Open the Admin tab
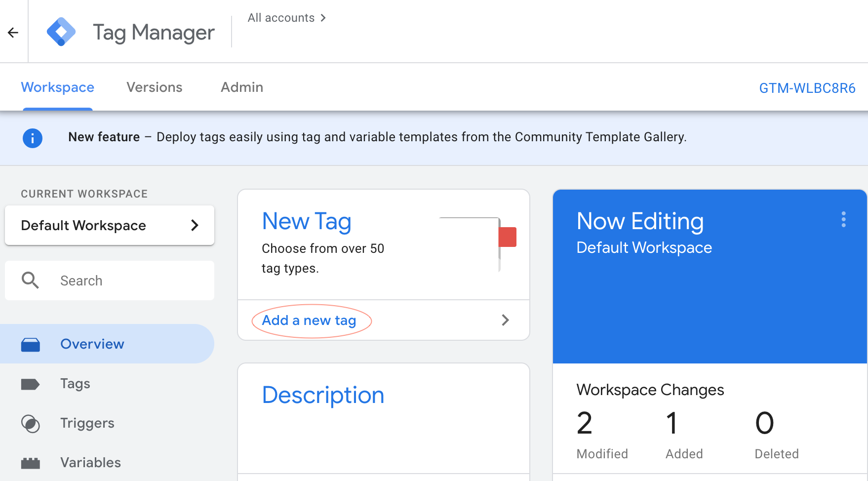This screenshot has width=868, height=481. pos(242,87)
